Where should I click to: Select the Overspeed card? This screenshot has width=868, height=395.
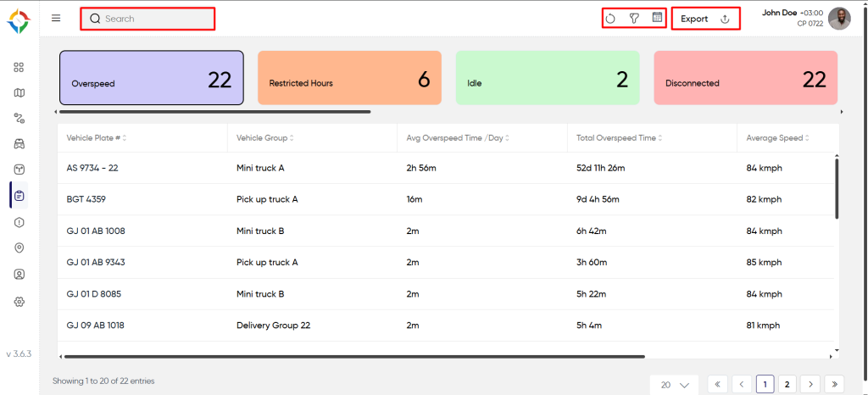pos(152,77)
